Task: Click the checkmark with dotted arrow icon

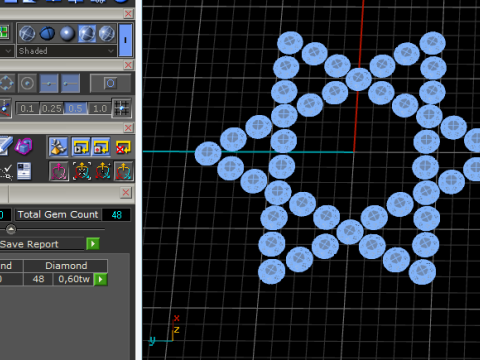Action: pos(6,172)
